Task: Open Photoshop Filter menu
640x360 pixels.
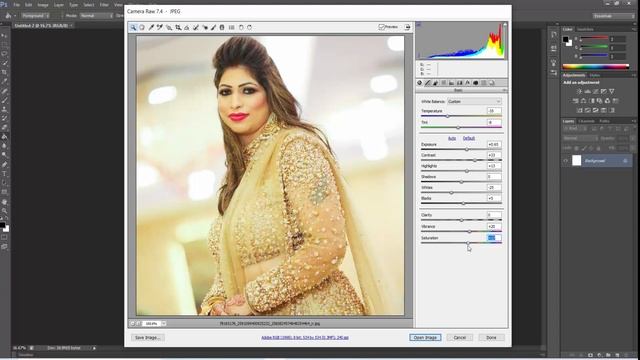Action: (x=104, y=5)
